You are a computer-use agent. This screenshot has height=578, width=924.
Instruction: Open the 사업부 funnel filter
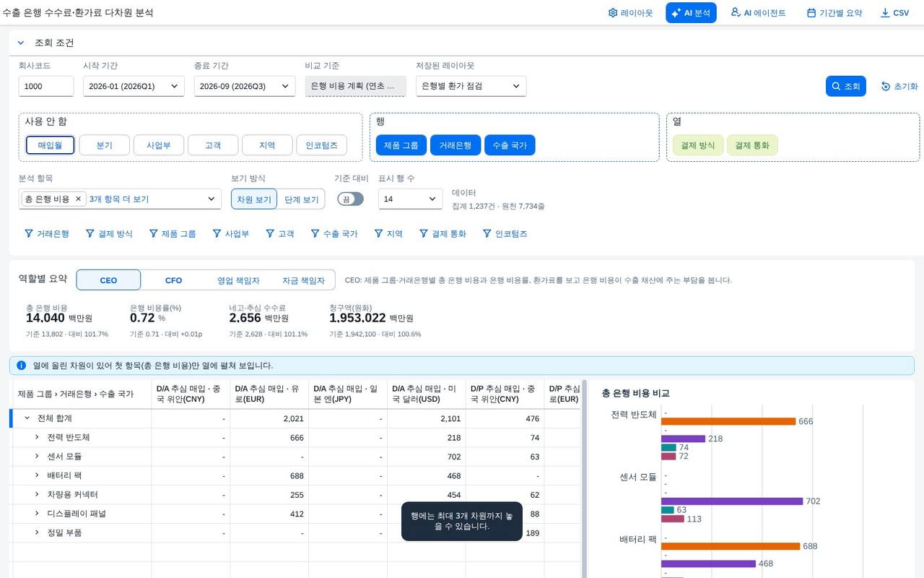tap(231, 234)
